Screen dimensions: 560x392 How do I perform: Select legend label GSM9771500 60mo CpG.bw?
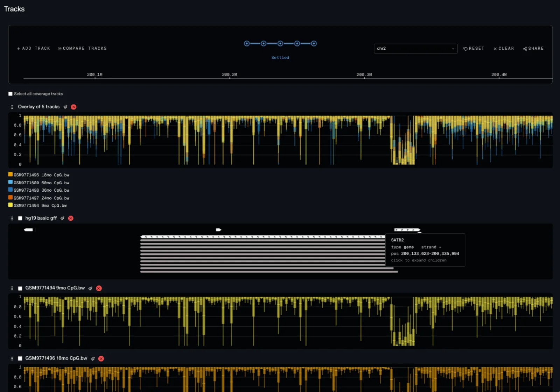point(41,183)
